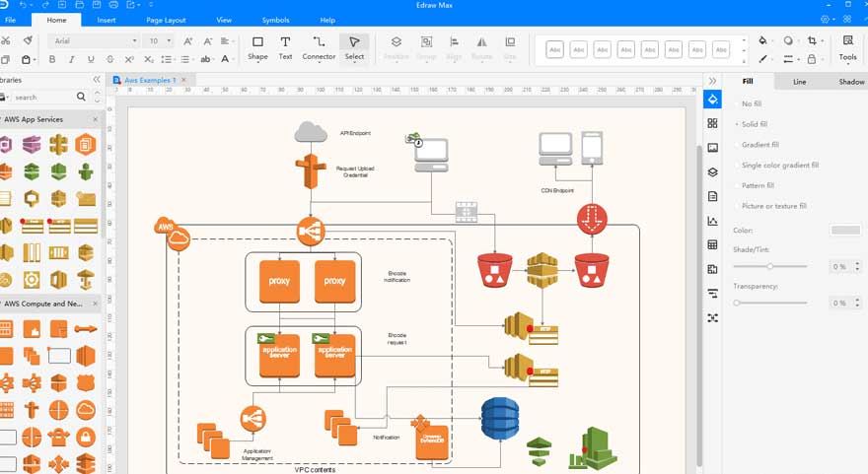Open the Arial font dropdown
The height and width of the screenshot is (474, 868).
coord(94,41)
